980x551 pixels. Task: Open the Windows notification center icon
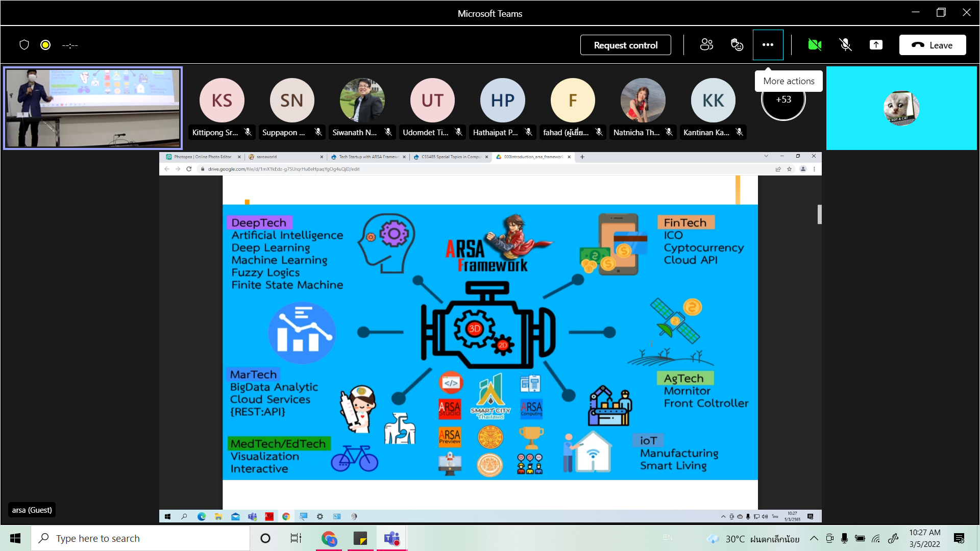tap(959, 538)
